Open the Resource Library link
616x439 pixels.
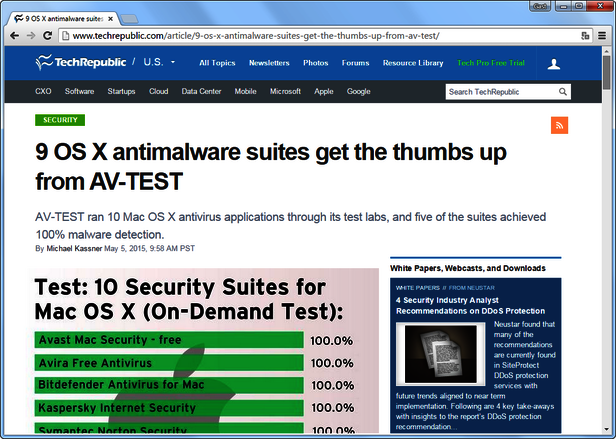pyautogui.click(x=412, y=63)
